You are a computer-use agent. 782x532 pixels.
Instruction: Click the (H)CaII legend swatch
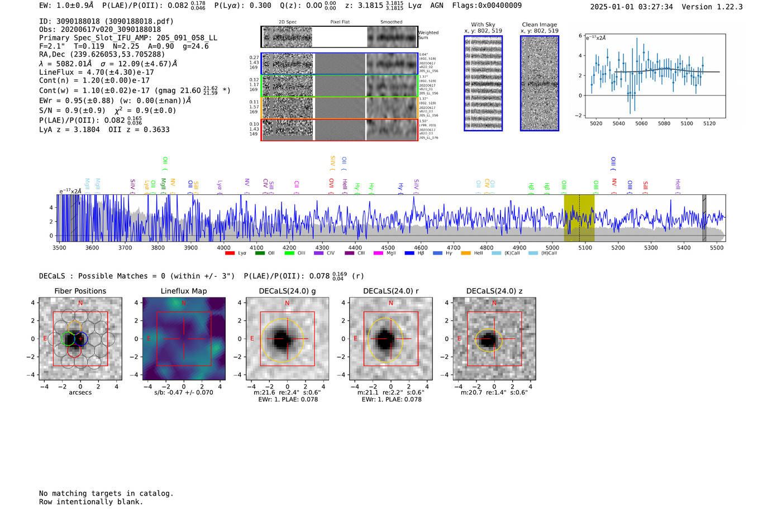[x=533, y=253]
